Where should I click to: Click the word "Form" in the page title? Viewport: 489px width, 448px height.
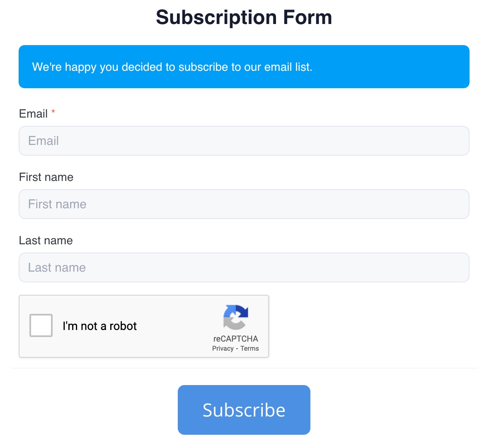tap(307, 17)
